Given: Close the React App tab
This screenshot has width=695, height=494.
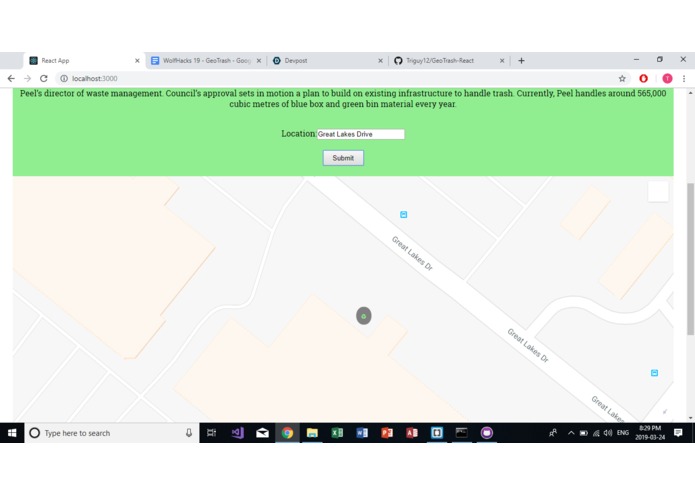Looking at the screenshot, I should [x=137, y=61].
